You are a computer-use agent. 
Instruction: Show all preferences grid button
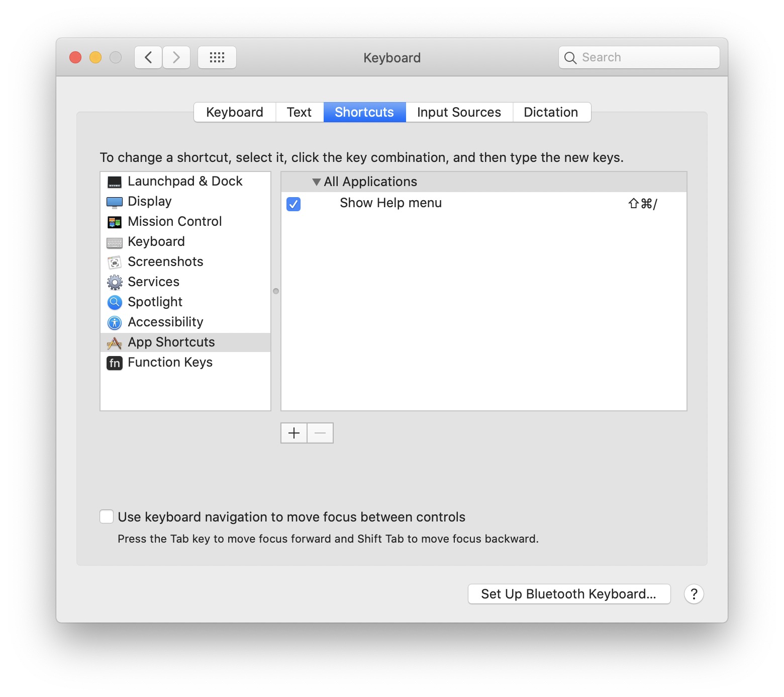point(217,57)
